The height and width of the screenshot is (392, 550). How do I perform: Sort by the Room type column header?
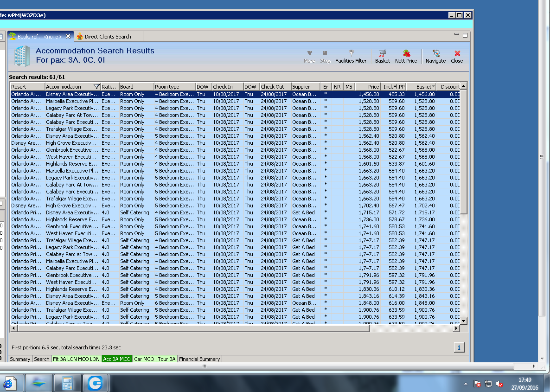click(175, 87)
